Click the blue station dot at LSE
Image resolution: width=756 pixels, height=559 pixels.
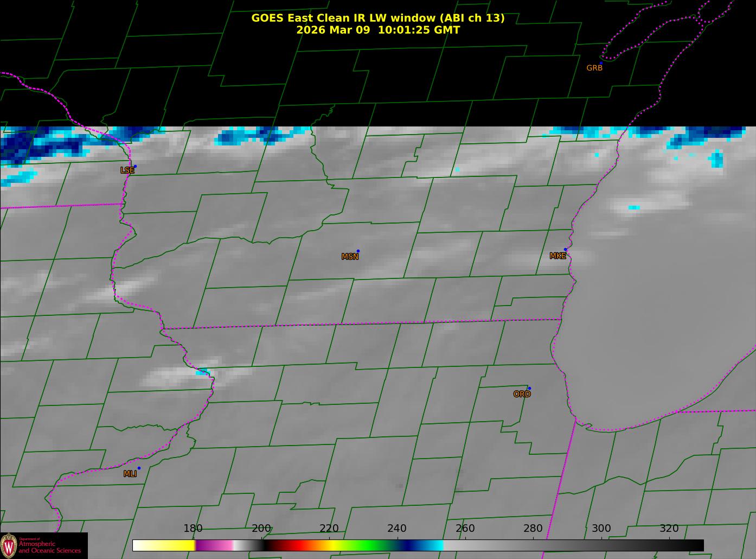pos(136,167)
